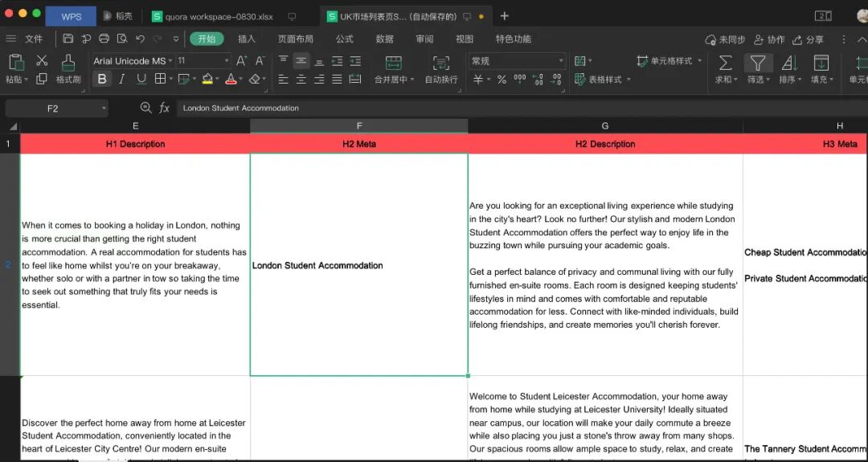The height and width of the screenshot is (462, 868).
Task: Open the Arial Unicode MS font dropdown
Action: (170, 60)
